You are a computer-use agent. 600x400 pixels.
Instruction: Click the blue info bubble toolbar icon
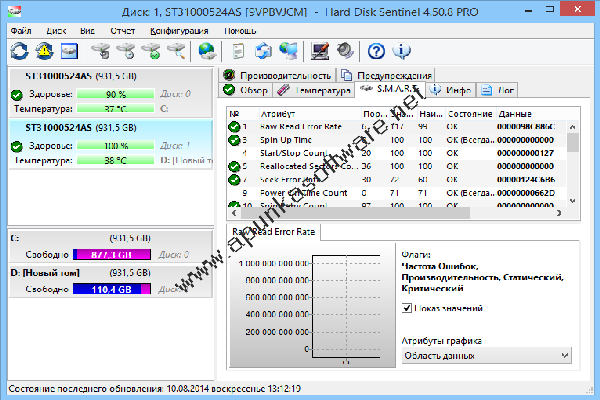coord(401,51)
